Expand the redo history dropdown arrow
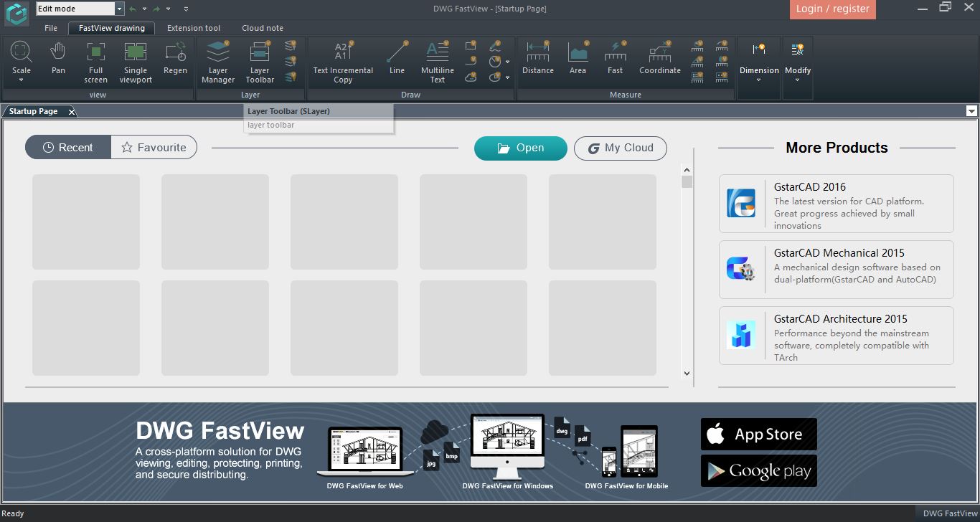 (x=168, y=9)
